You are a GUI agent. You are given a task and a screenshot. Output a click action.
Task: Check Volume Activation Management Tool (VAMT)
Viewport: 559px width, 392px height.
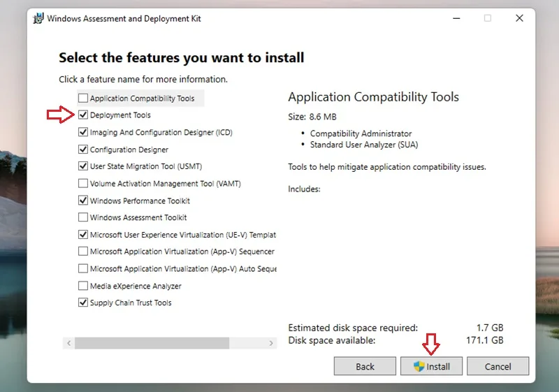(x=83, y=183)
